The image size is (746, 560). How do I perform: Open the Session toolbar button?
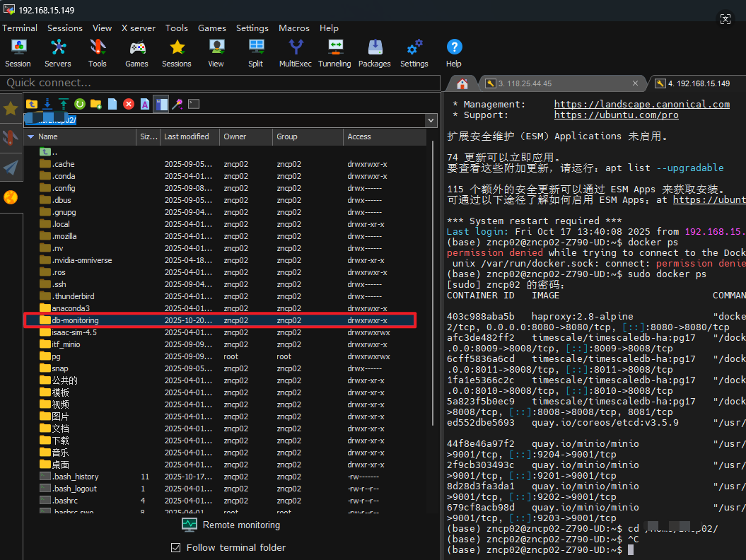18,53
